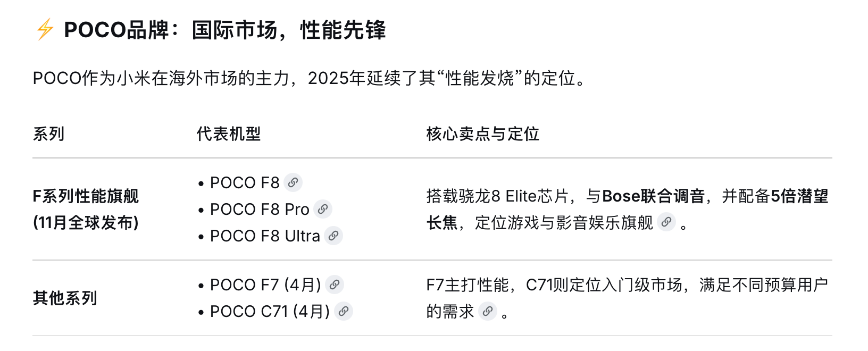Click the link icon beside POCO F8
The width and height of the screenshot is (868, 351).
click(293, 183)
